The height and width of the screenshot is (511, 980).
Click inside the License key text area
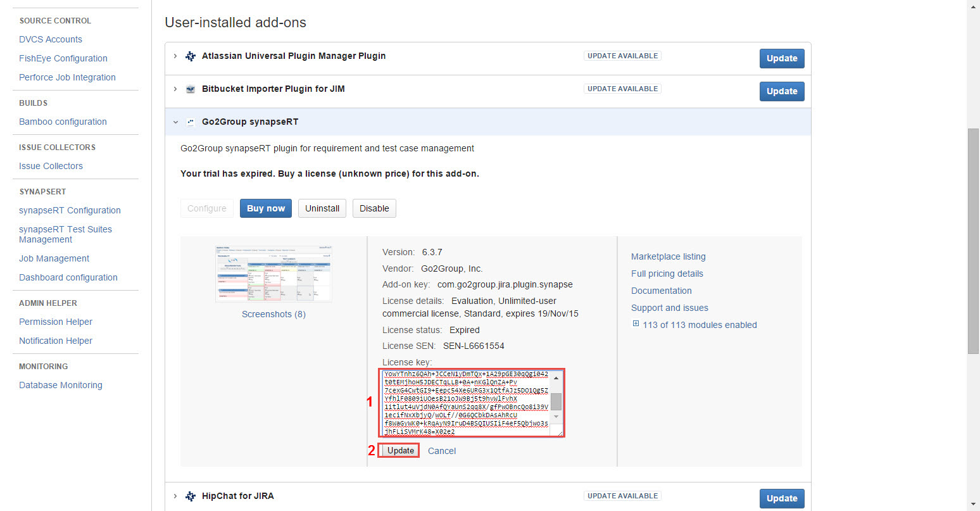pyautogui.click(x=465, y=403)
